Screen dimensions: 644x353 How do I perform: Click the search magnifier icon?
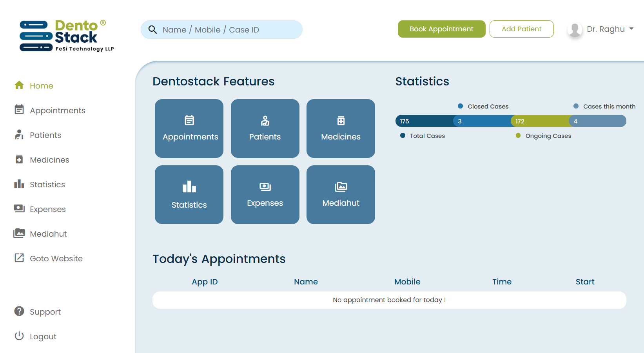click(152, 29)
